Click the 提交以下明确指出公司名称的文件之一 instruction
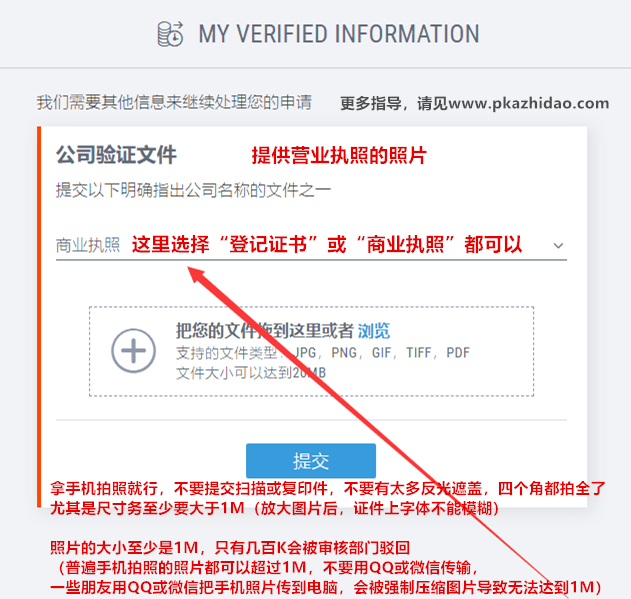The width and height of the screenshot is (631, 599). (x=193, y=190)
